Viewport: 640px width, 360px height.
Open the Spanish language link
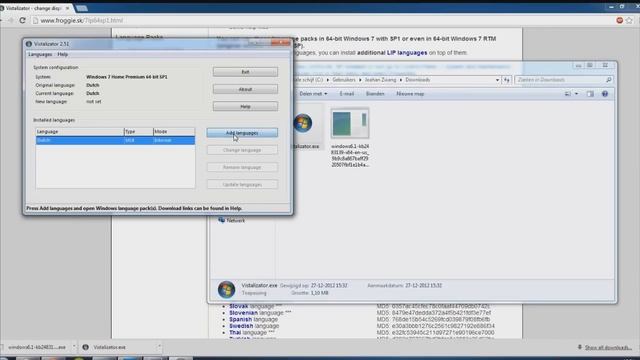(x=240, y=319)
